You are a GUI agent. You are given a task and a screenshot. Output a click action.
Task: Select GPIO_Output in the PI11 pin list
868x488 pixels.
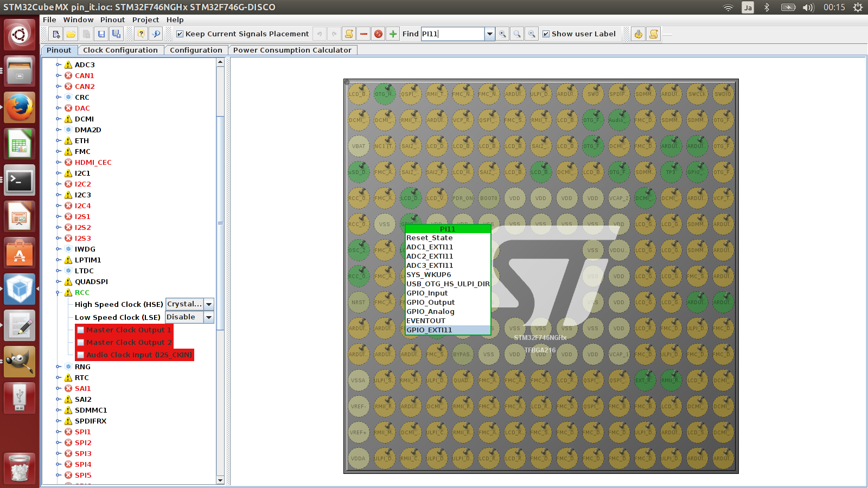point(431,303)
